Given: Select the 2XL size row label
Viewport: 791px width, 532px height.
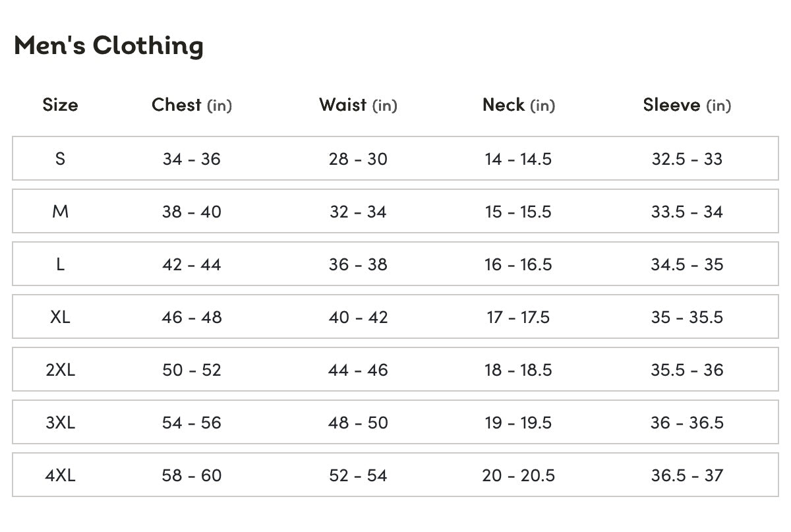Looking at the screenshot, I should point(60,370).
